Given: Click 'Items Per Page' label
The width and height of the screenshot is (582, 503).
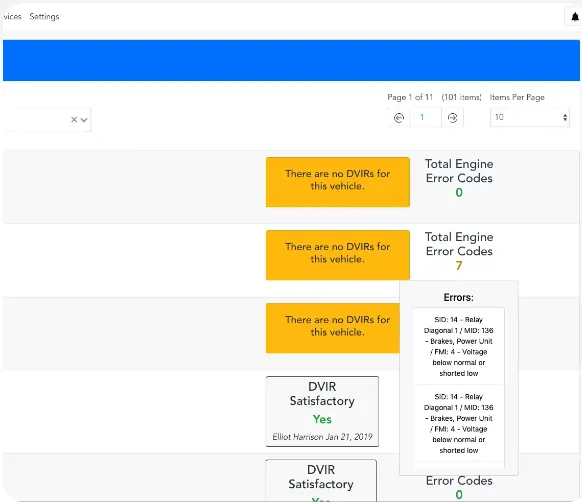Looking at the screenshot, I should point(517,97).
